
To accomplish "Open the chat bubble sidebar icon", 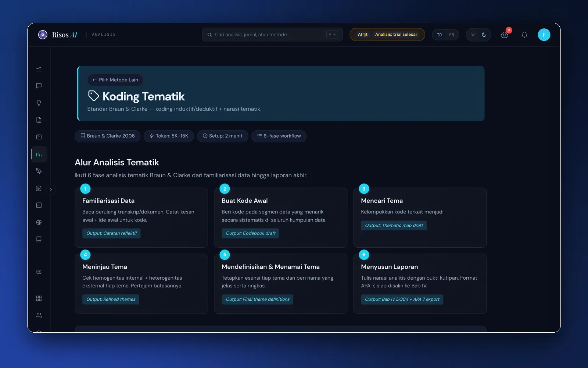I will (x=39, y=86).
